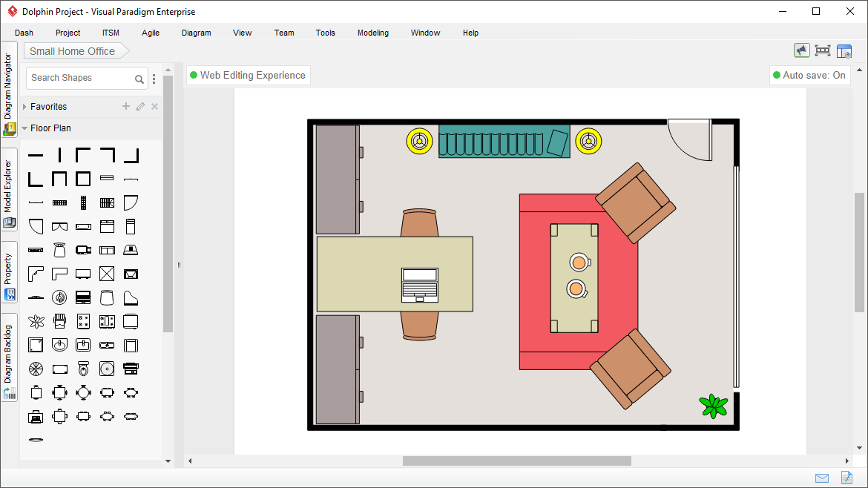Viewport: 868px width, 488px height.
Task: Select the four-burner stove shape
Action: coord(83,321)
